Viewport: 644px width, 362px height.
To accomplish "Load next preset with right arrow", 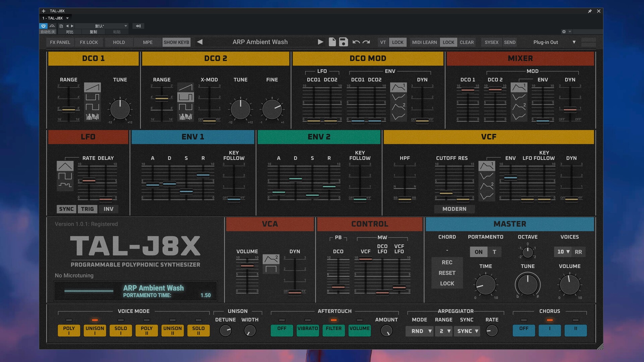I will [320, 42].
